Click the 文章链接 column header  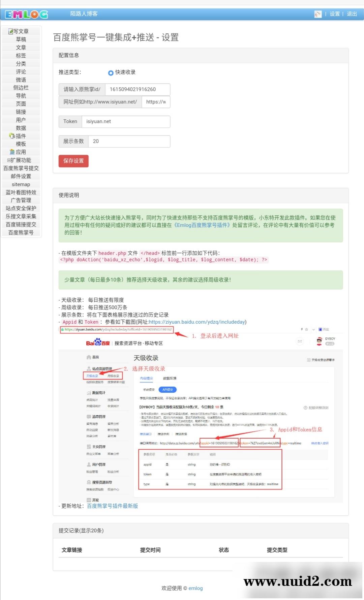pyautogui.click(x=72, y=550)
